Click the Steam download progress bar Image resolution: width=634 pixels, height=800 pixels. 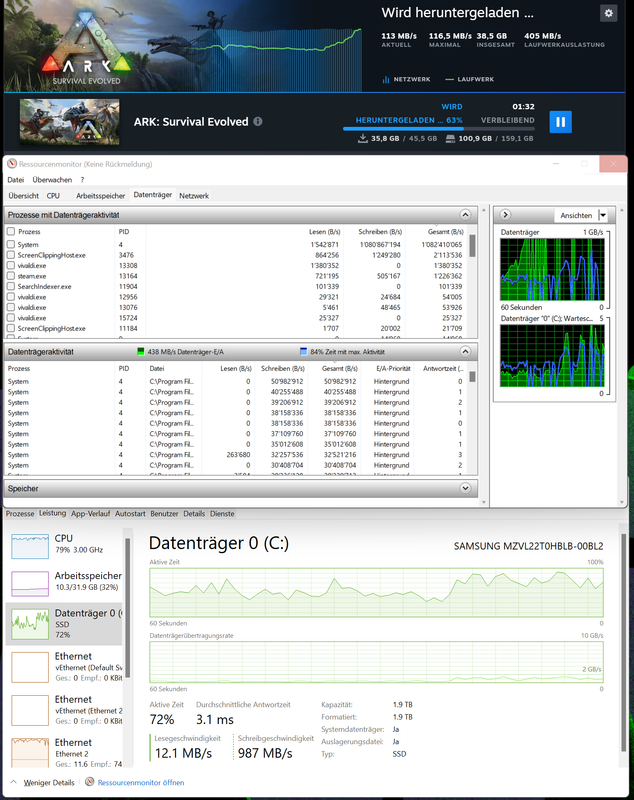pos(439,129)
